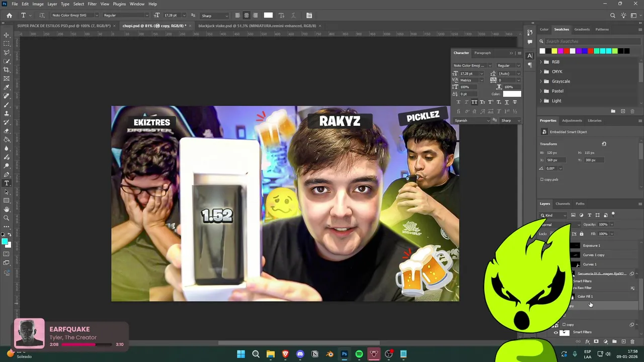Viewport: 644px width, 362px height.
Task: Switch to the Channels tab
Action: 562,204
